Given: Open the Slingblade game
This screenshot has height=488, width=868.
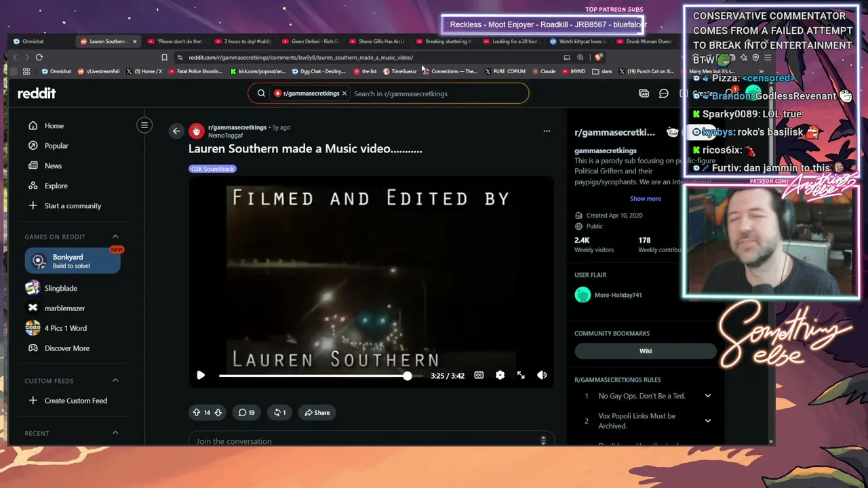Looking at the screenshot, I should tap(60, 288).
